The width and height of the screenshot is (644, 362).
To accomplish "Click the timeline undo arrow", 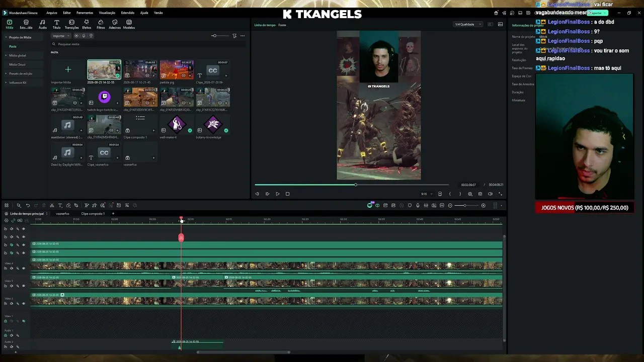I will point(28,205).
